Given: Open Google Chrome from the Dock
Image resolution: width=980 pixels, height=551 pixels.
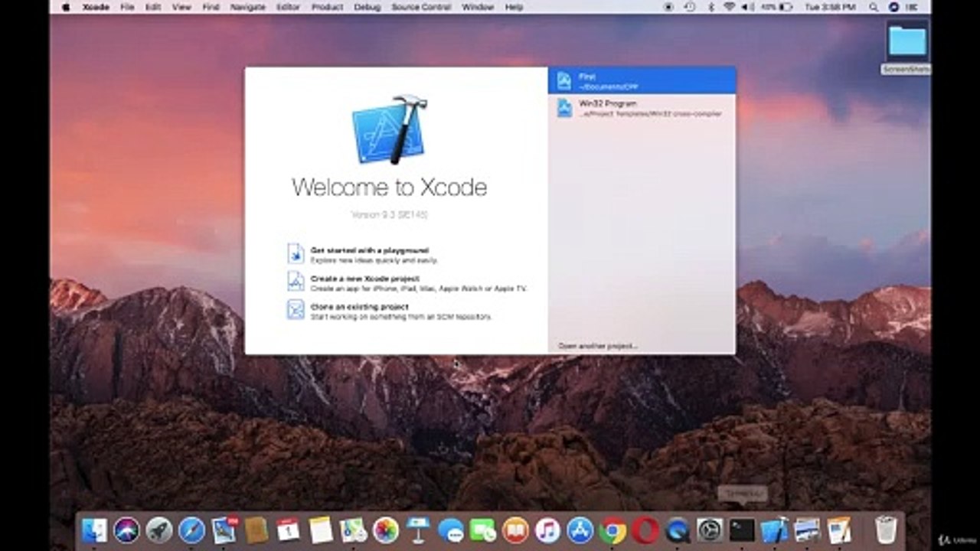Looking at the screenshot, I should click(x=612, y=530).
